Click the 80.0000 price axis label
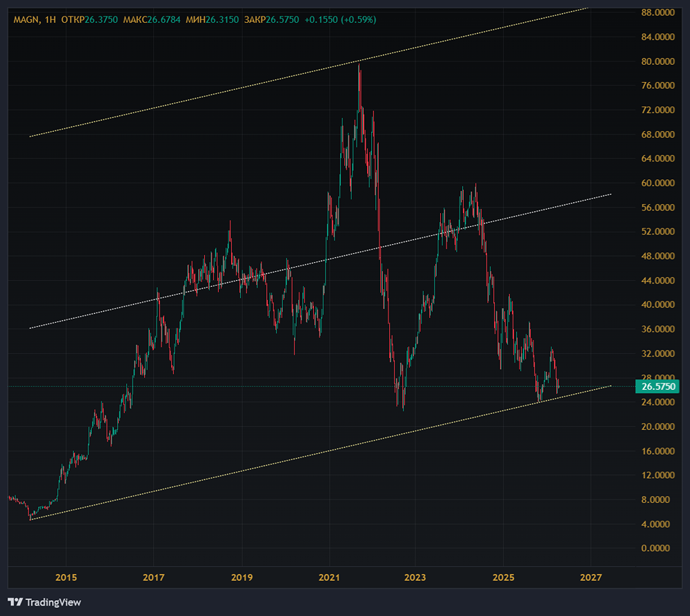The height and width of the screenshot is (616, 690). click(x=658, y=61)
